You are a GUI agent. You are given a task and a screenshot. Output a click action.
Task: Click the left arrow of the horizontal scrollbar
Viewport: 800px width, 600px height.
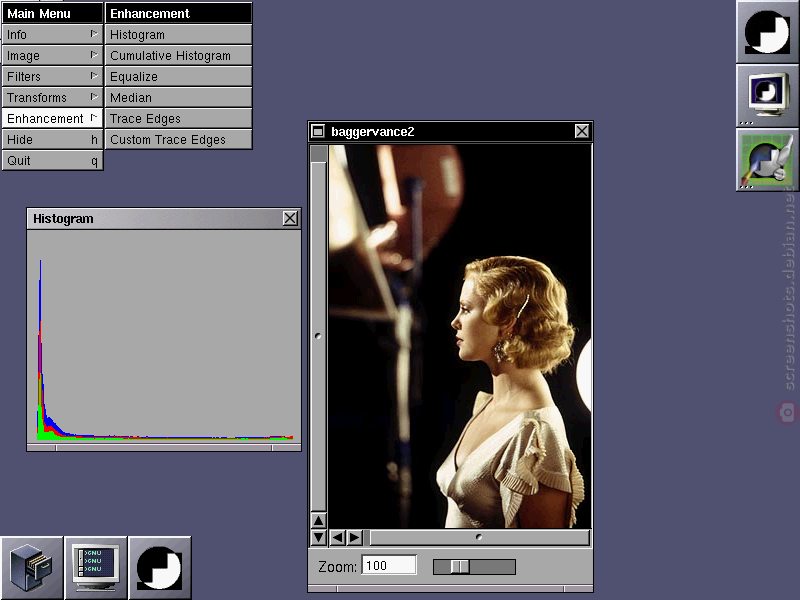coord(337,537)
